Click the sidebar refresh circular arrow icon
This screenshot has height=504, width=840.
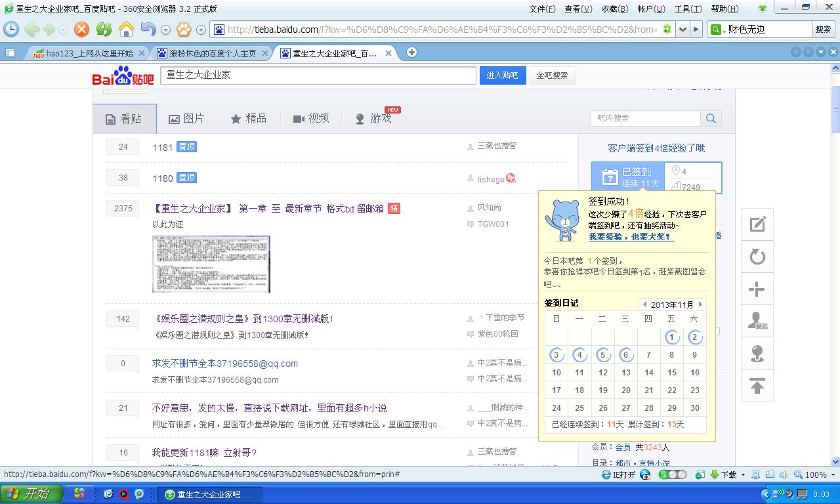click(x=757, y=257)
